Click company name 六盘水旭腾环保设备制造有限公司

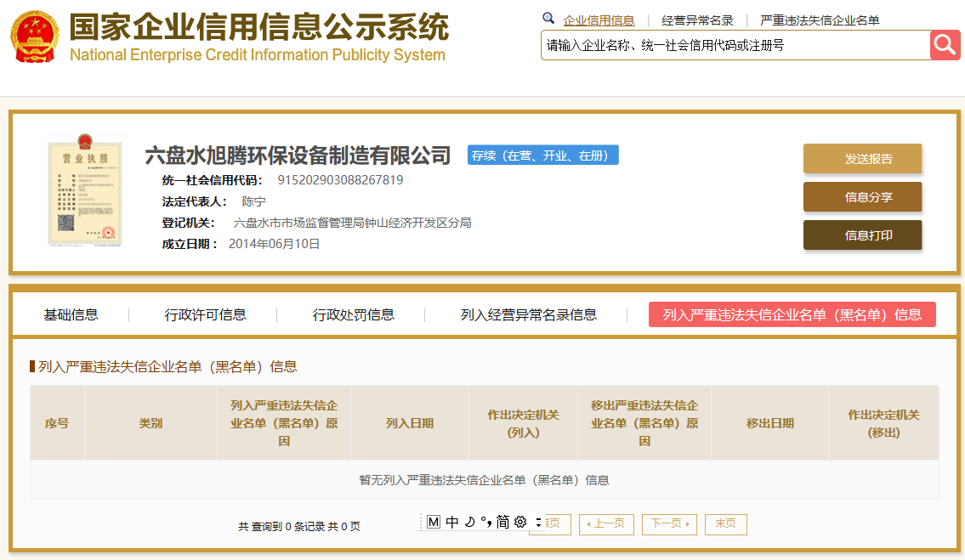coord(298,155)
